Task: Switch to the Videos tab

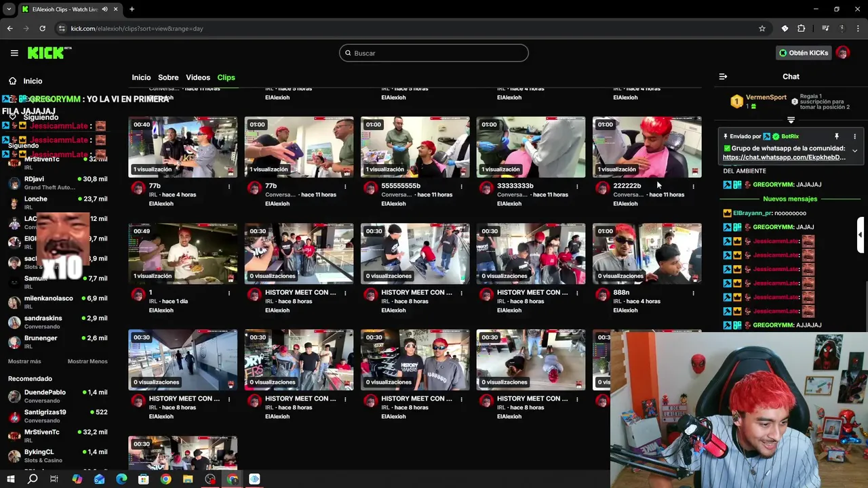Action: (x=198, y=77)
